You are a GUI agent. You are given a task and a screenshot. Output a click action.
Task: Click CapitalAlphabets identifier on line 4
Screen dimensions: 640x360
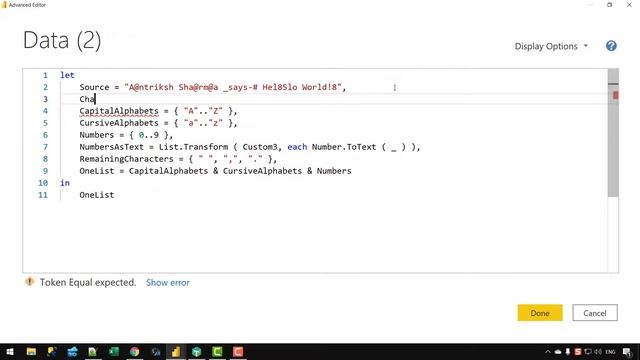pos(119,111)
